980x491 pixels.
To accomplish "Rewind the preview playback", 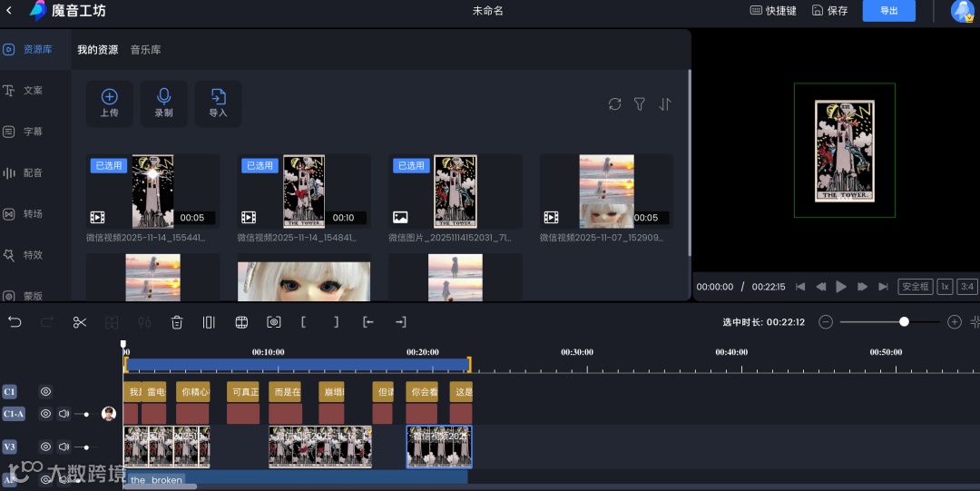I will pos(820,287).
